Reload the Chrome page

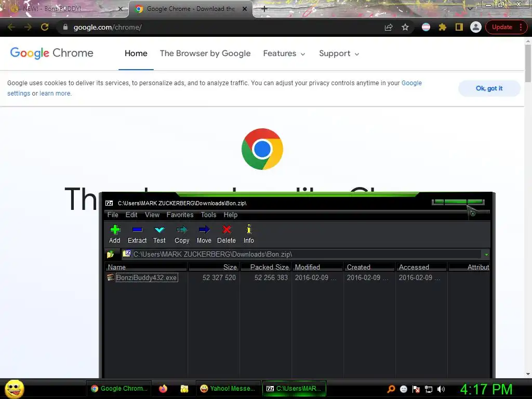tap(45, 27)
